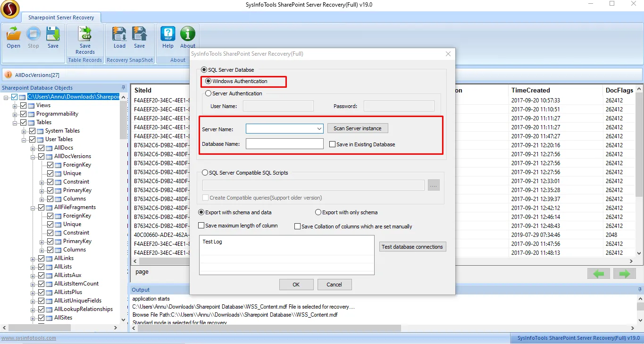Collapse the User Tables node
644x344 pixels.
coord(24,139)
